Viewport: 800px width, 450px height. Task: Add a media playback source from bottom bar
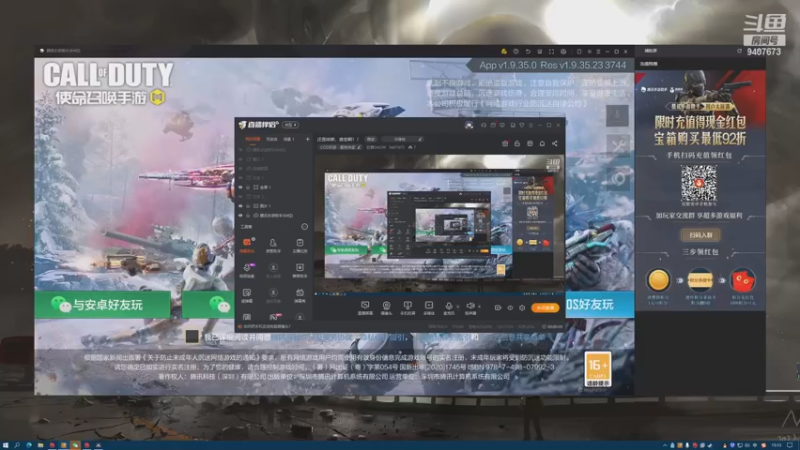(x=429, y=307)
